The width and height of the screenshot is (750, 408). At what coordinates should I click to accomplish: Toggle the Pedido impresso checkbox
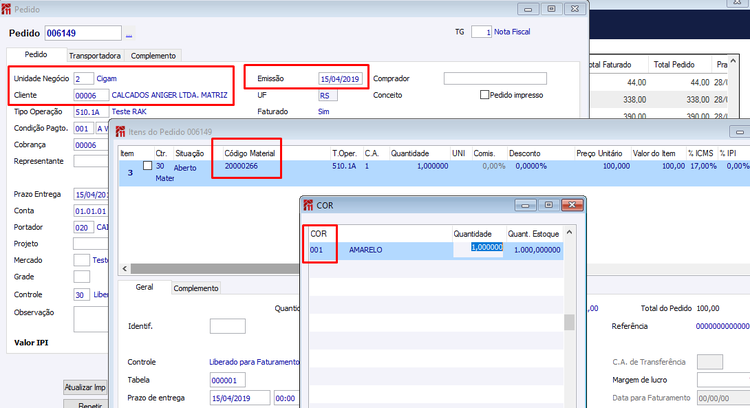[x=484, y=95]
